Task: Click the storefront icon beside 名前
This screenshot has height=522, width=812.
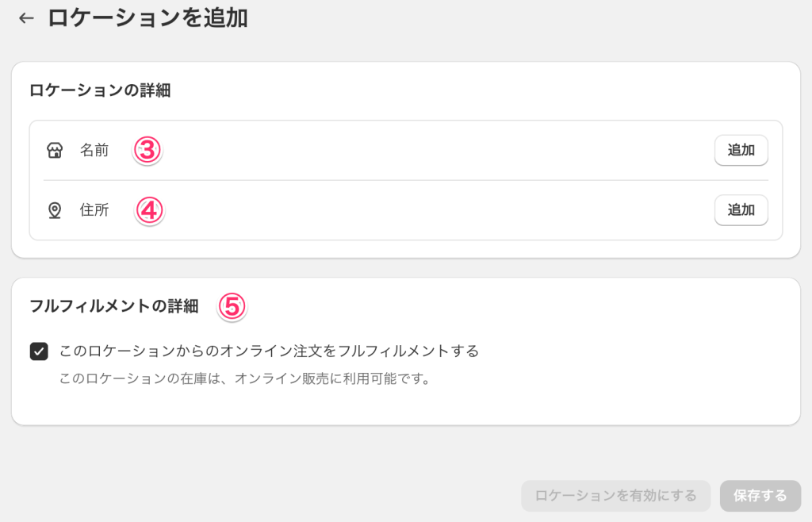Action: (x=54, y=150)
